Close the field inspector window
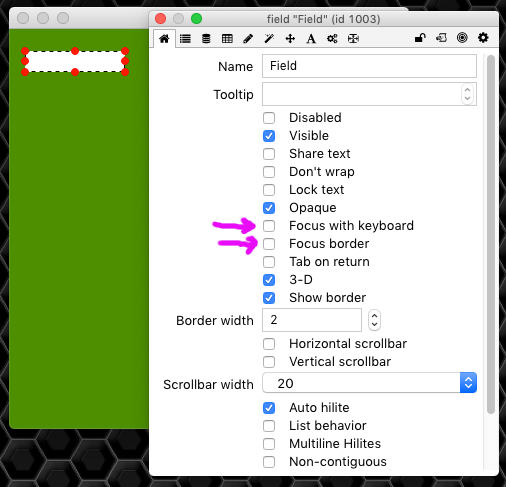The height and width of the screenshot is (487, 506). point(160,19)
